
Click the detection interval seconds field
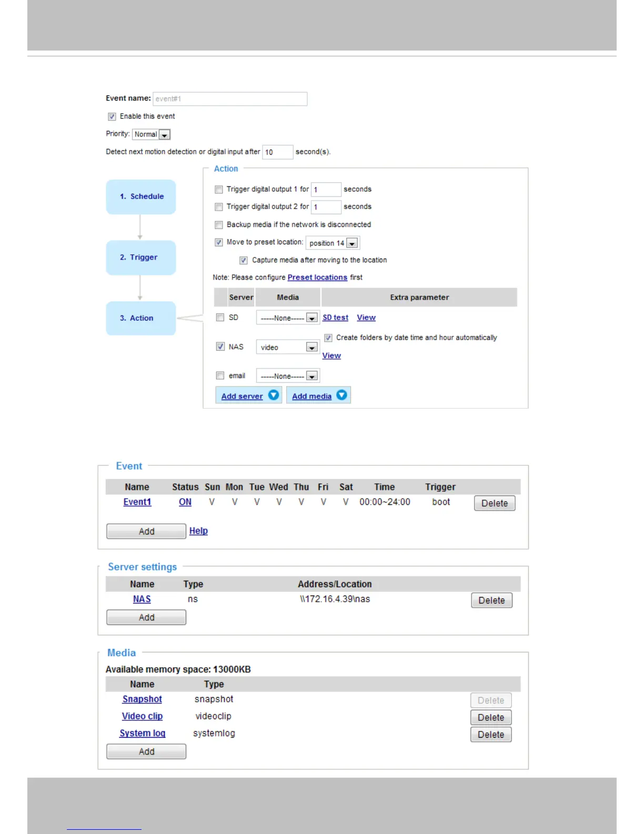[x=278, y=152]
